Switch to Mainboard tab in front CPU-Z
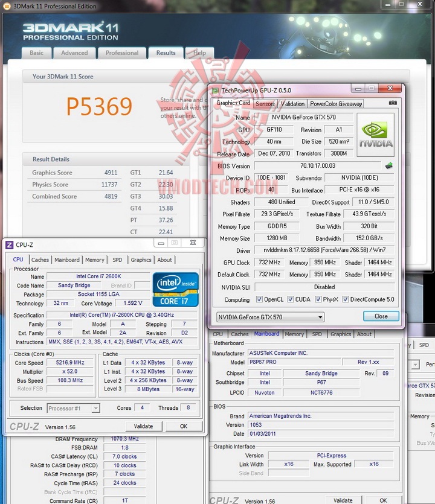This screenshot has width=435, height=504. click(x=67, y=260)
